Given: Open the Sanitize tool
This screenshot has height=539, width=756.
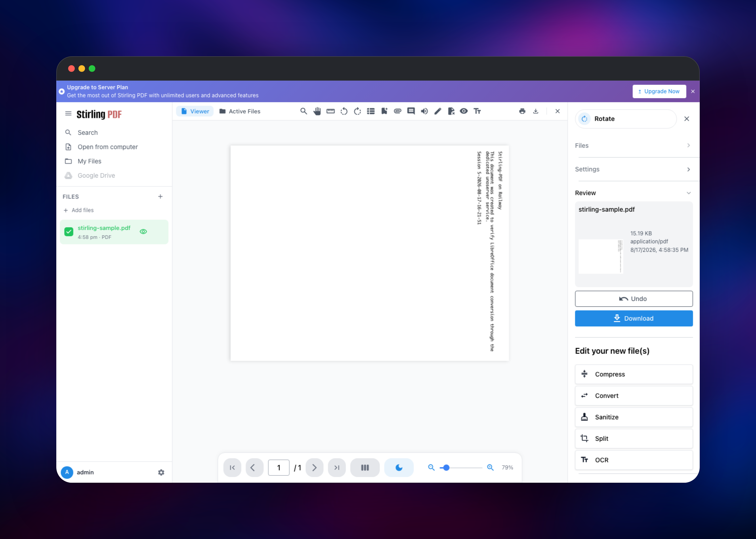Looking at the screenshot, I should point(634,417).
